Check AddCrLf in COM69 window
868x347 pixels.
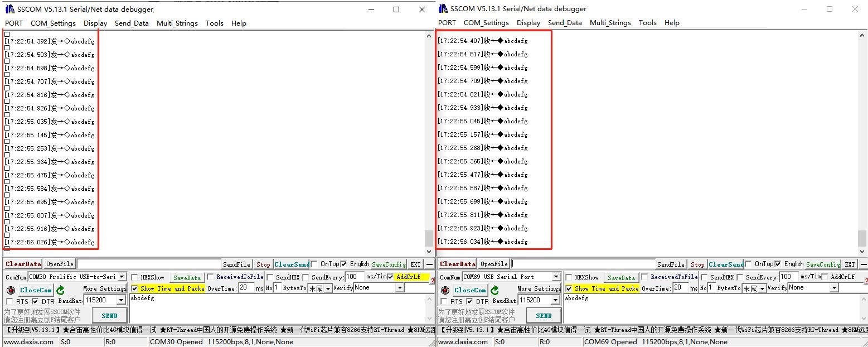click(x=825, y=277)
